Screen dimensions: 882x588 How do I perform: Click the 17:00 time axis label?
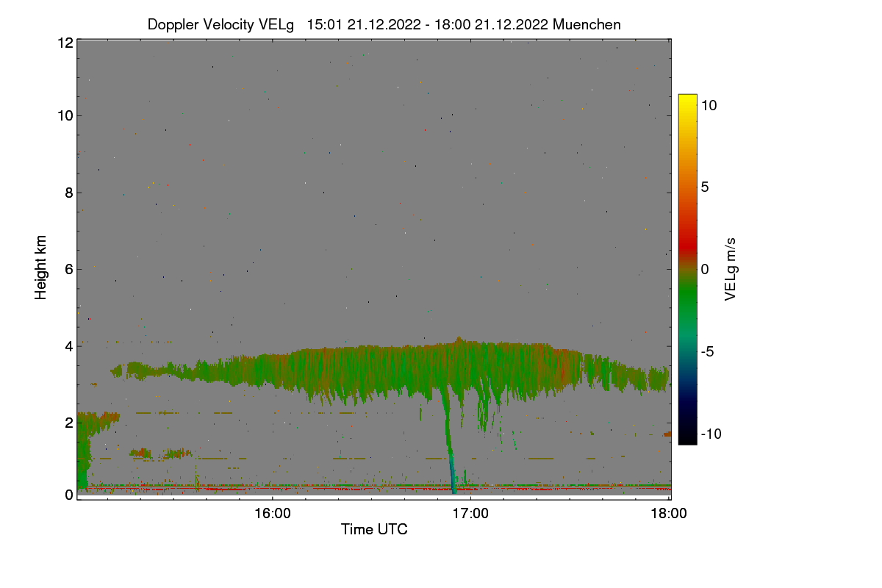tap(470, 514)
